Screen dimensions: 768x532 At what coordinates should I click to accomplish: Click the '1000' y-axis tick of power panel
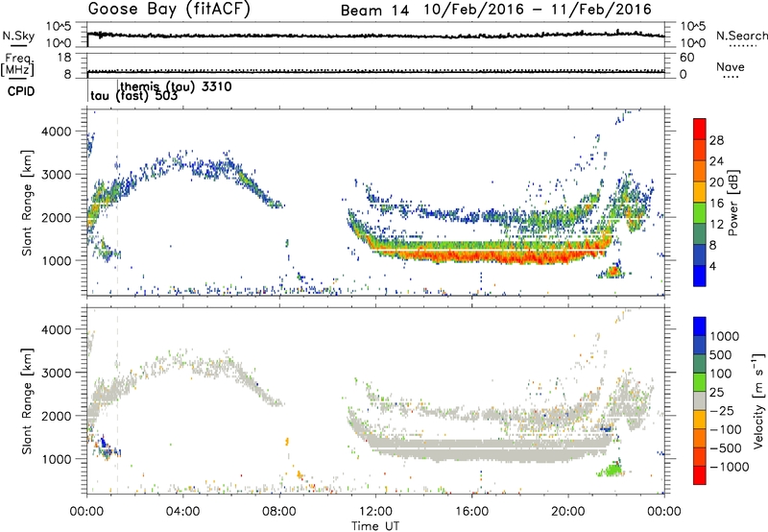click(58, 260)
